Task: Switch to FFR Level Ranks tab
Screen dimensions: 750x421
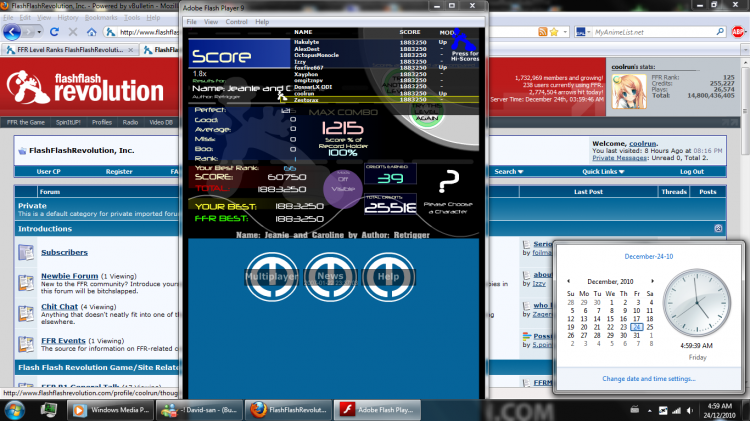Action: [x=70, y=50]
